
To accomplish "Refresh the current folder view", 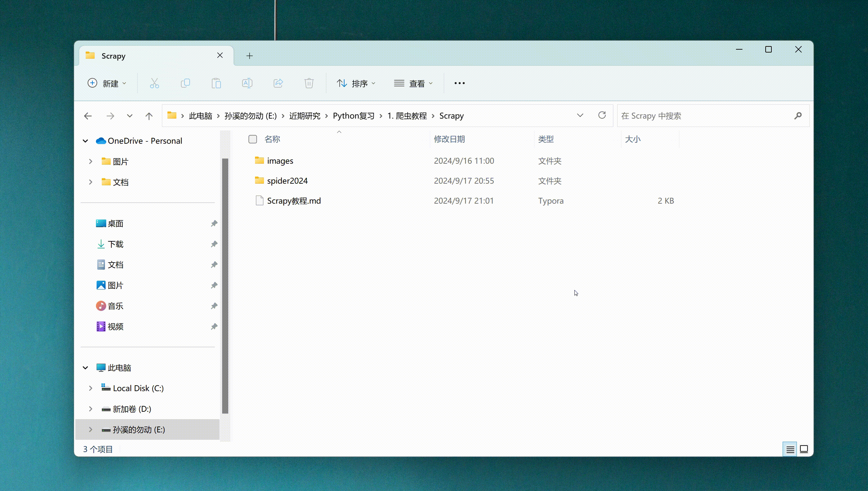I will [x=602, y=116].
